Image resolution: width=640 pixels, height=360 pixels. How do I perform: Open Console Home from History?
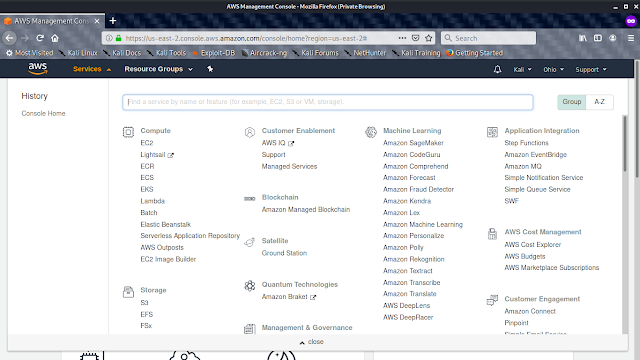43,113
